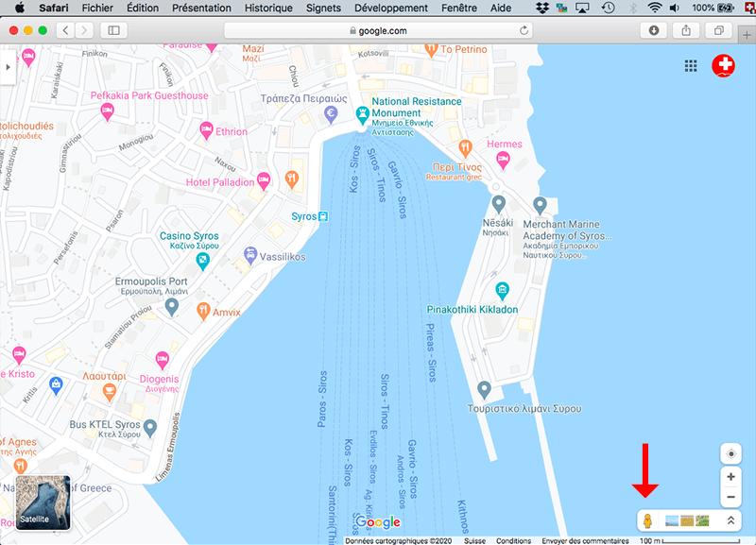This screenshot has height=545, width=756.
Task: Open the Aide menu
Action: tap(501, 8)
